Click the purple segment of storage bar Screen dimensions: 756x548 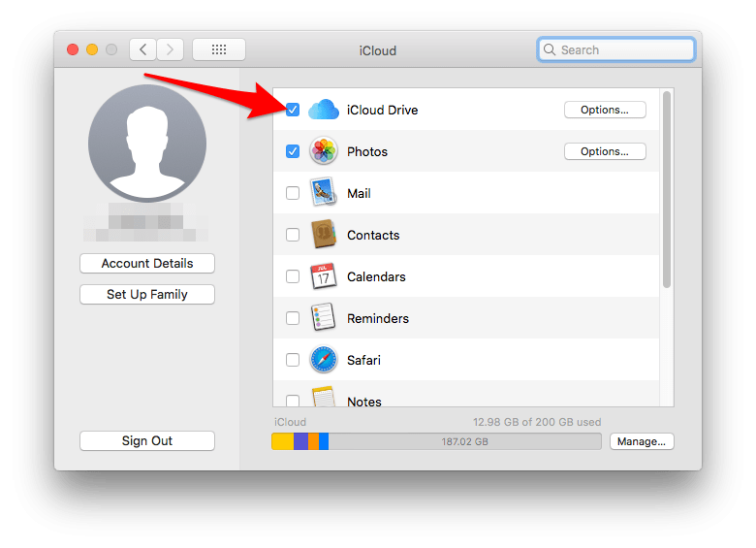click(x=300, y=441)
